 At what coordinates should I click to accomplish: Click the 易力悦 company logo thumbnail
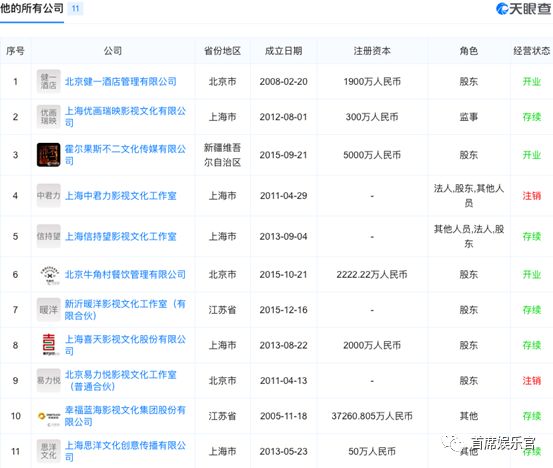pos(49,381)
